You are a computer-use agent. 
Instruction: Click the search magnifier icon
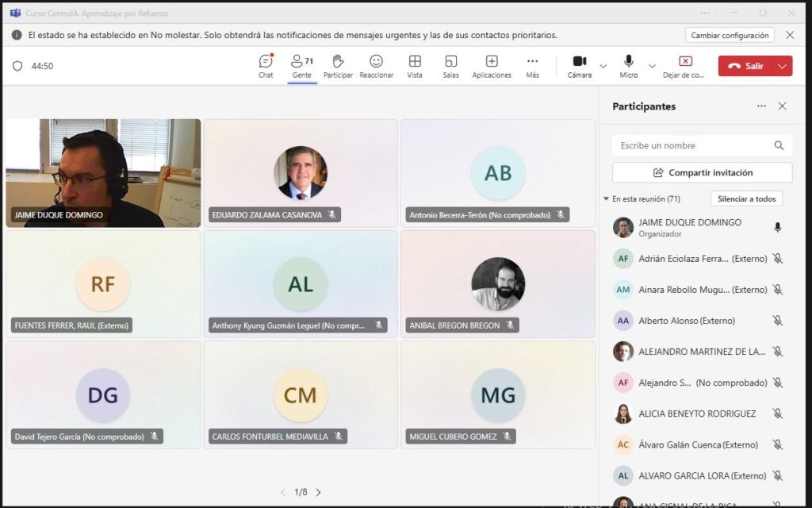tap(779, 146)
